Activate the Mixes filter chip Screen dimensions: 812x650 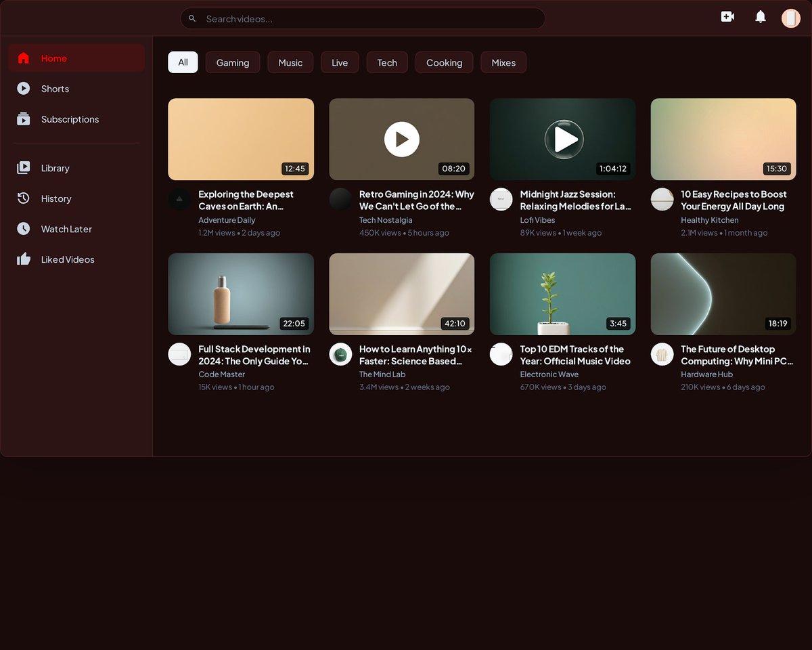503,62
